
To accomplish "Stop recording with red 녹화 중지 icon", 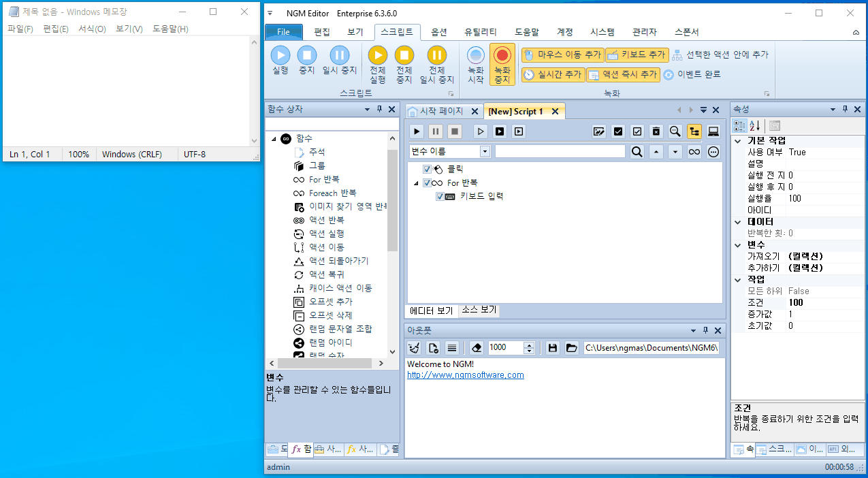I will point(502,55).
